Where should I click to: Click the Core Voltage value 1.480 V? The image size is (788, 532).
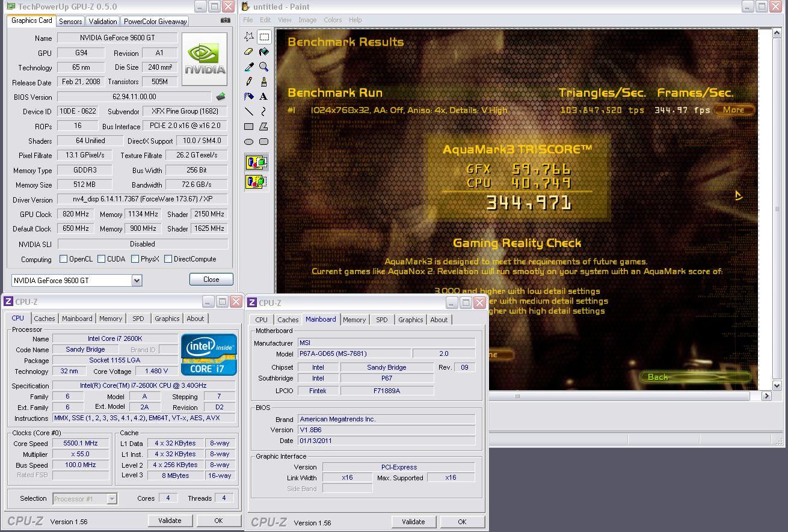coord(157,371)
